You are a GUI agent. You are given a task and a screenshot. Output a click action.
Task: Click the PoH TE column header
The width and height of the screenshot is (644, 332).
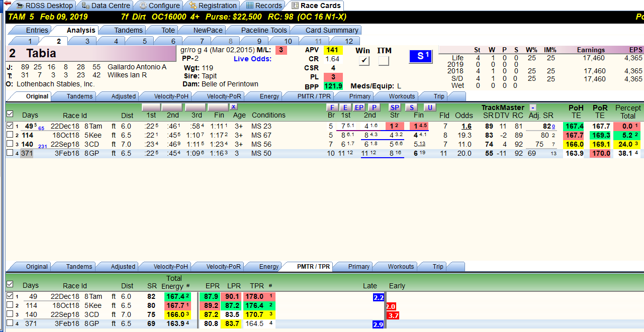tap(576, 112)
